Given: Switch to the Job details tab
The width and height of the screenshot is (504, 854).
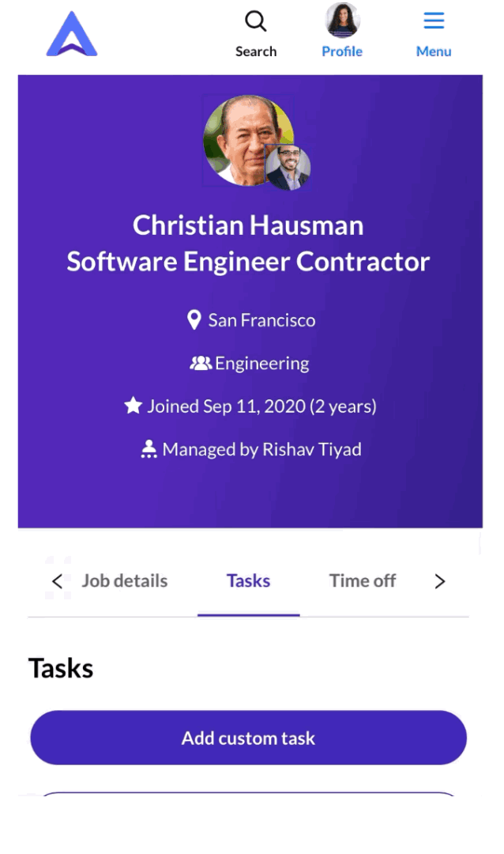Looking at the screenshot, I should 125,580.
